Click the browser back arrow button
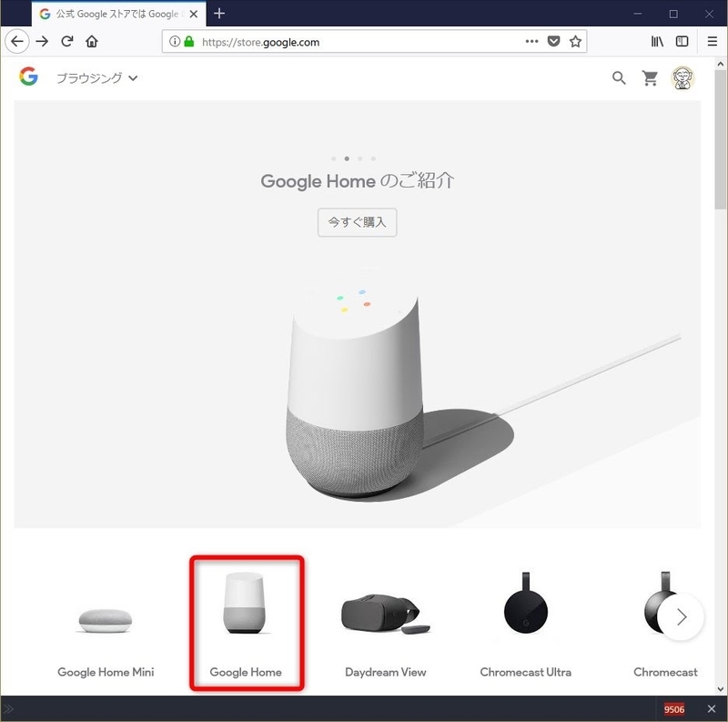This screenshot has width=728, height=722. pyautogui.click(x=16, y=41)
